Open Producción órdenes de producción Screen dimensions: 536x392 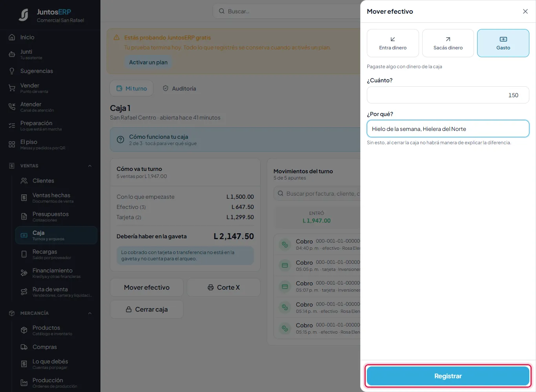(56, 383)
